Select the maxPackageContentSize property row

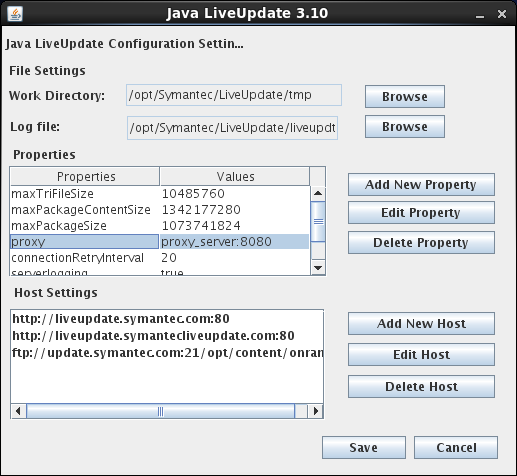point(160,210)
